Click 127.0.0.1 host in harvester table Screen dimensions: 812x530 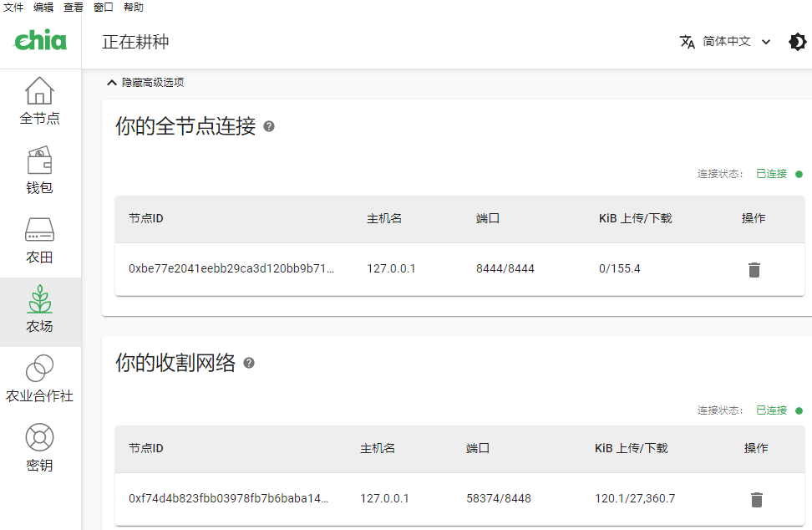(x=384, y=498)
